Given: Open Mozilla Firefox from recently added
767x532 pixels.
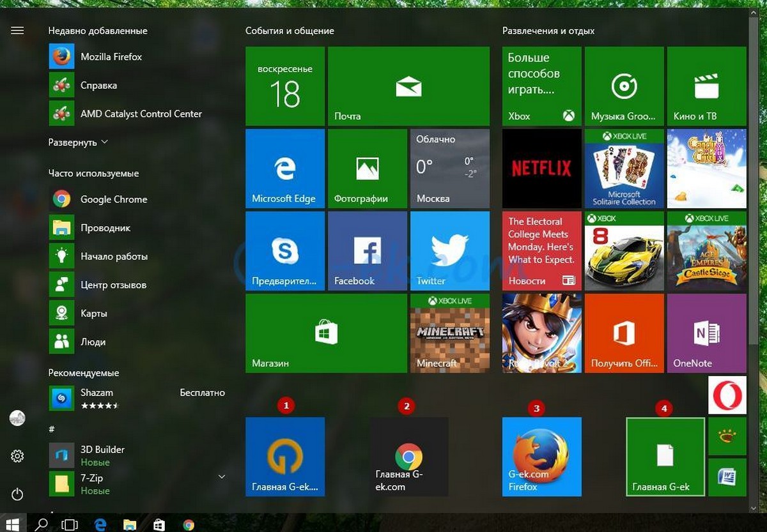Looking at the screenshot, I should (x=111, y=57).
